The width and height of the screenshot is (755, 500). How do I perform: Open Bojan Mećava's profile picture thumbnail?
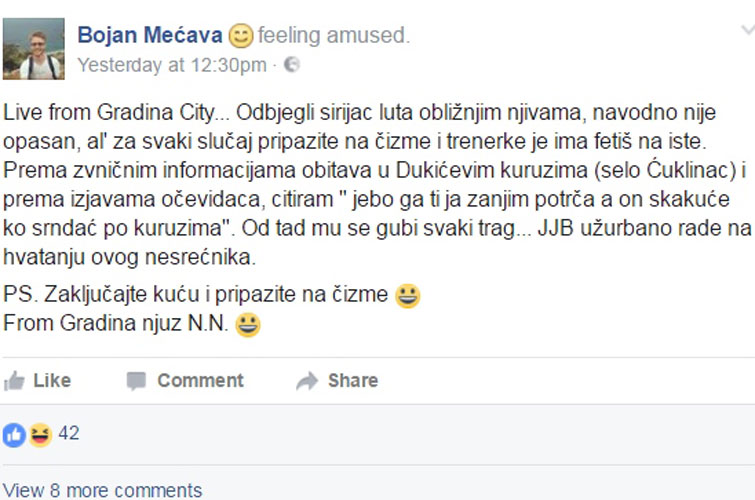click(x=34, y=49)
